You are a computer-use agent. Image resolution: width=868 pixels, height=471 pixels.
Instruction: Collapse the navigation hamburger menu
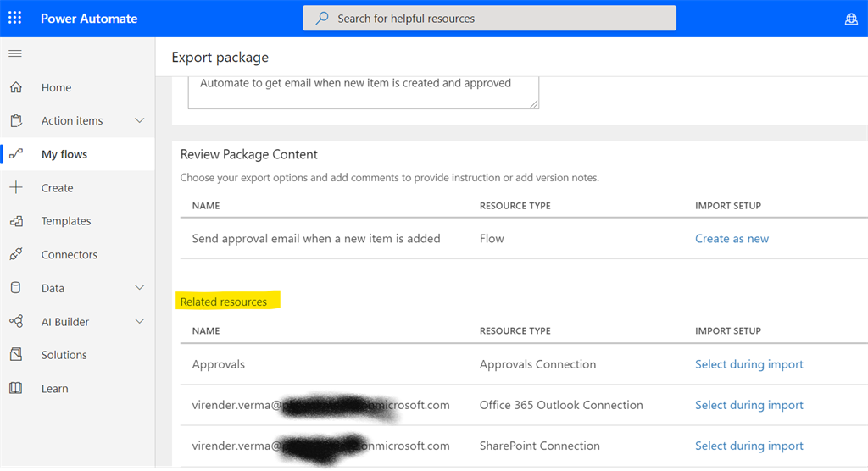tap(15, 53)
